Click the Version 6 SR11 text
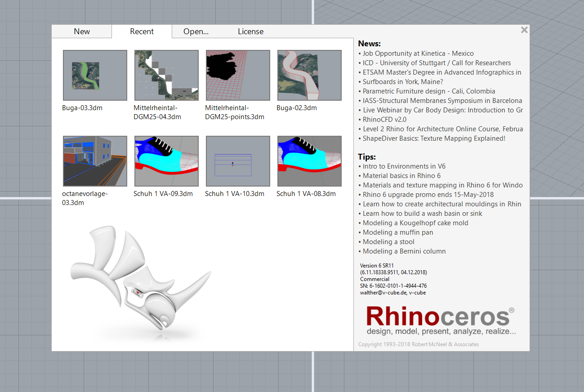This screenshot has height=392, width=584. point(377,266)
